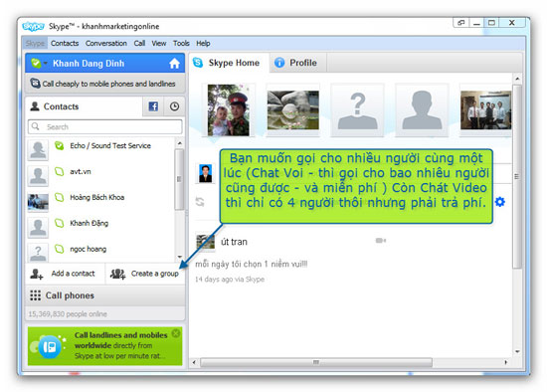
Task: Click the Add a contact button
Action: point(66,274)
